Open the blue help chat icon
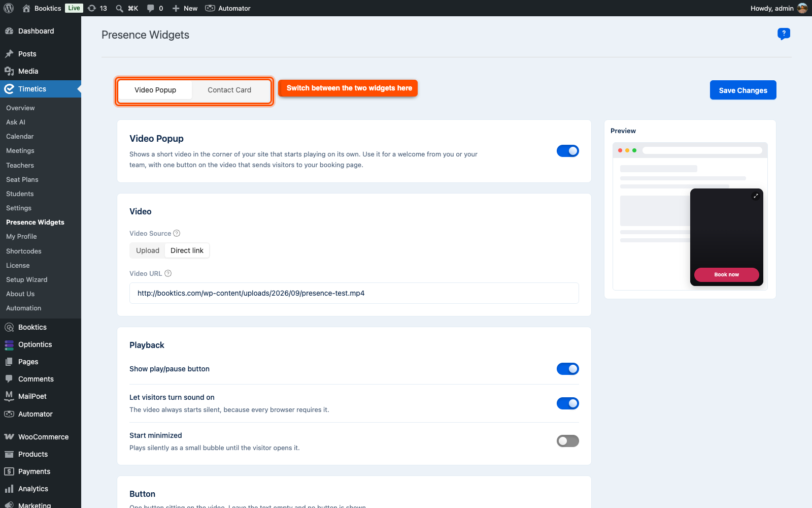 [784, 34]
